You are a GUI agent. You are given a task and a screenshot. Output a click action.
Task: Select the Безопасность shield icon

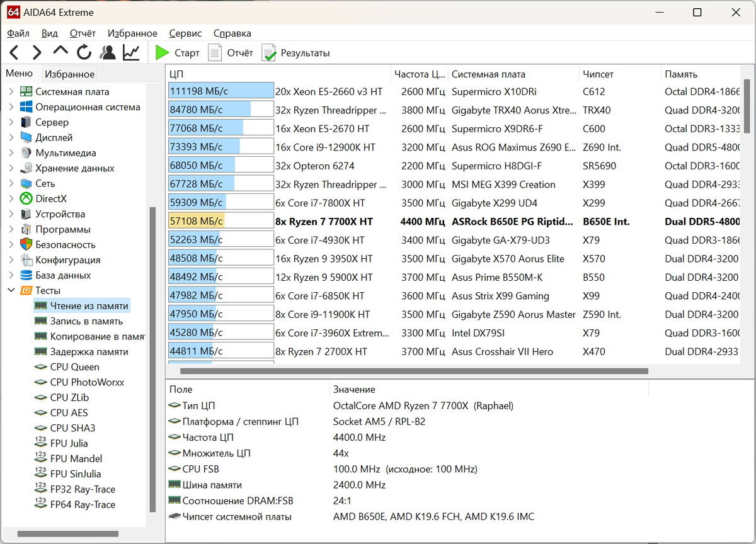pyautogui.click(x=26, y=244)
